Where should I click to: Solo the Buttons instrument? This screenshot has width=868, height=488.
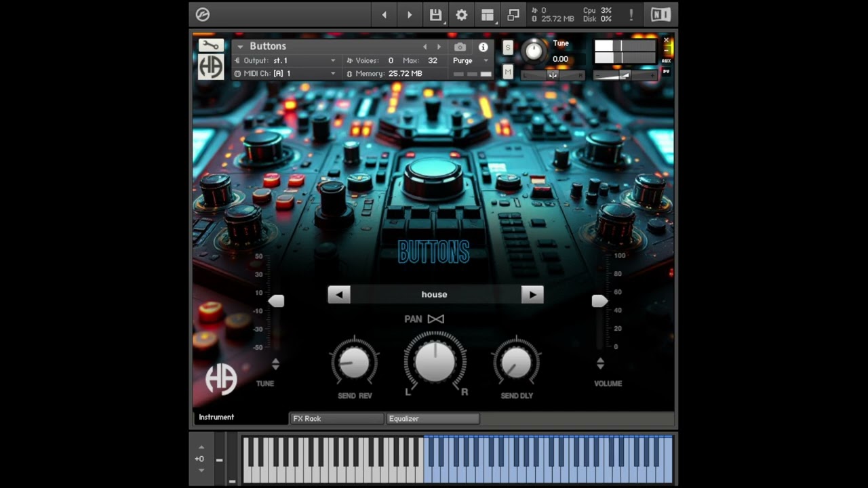[x=507, y=47]
